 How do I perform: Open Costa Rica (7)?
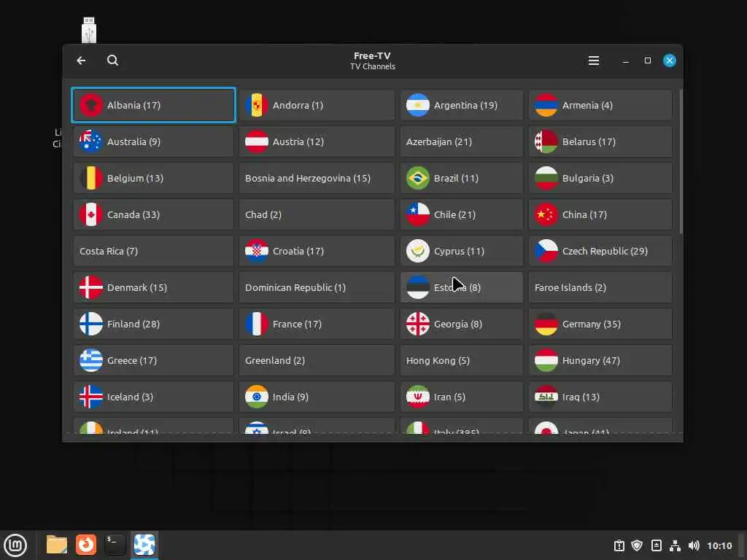pyautogui.click(x=153, y=251)
